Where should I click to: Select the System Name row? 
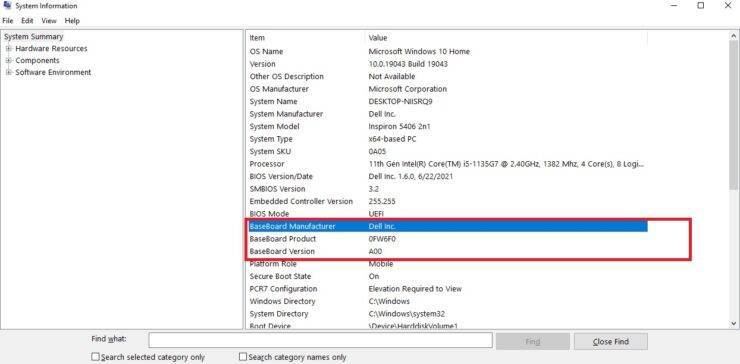click(447, 102)
